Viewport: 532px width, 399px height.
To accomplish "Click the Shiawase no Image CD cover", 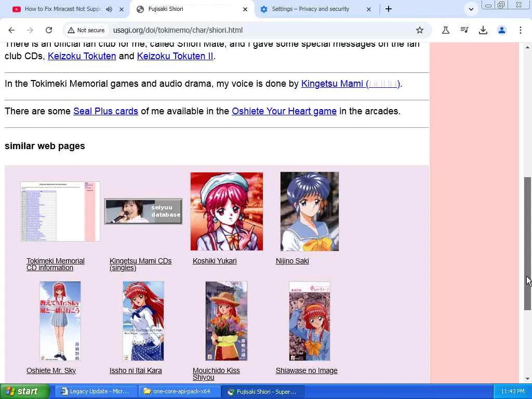I will coord(310,321).
